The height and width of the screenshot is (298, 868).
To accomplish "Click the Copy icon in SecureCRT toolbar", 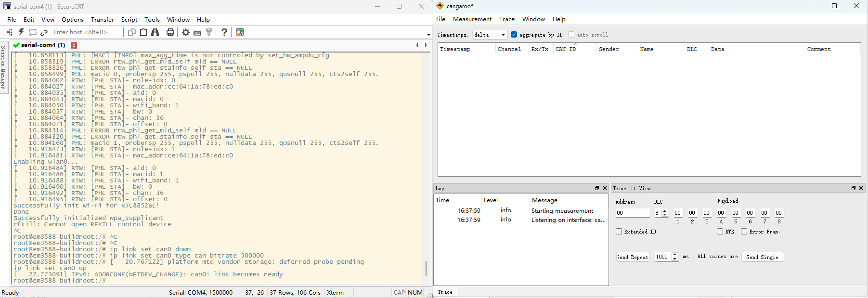I will click(132, 32).
